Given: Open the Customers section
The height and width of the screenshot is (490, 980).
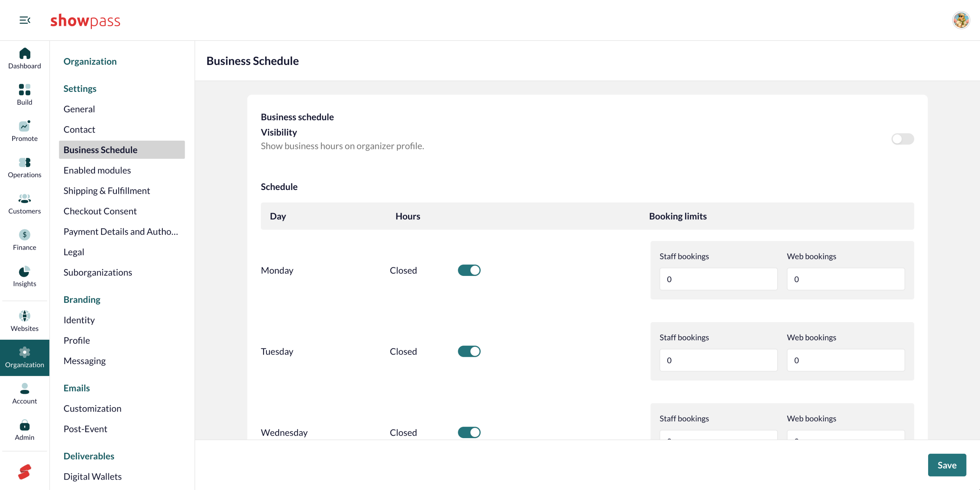Looking at the screenshot, I should pyautogui.click(x=24, y=204).
